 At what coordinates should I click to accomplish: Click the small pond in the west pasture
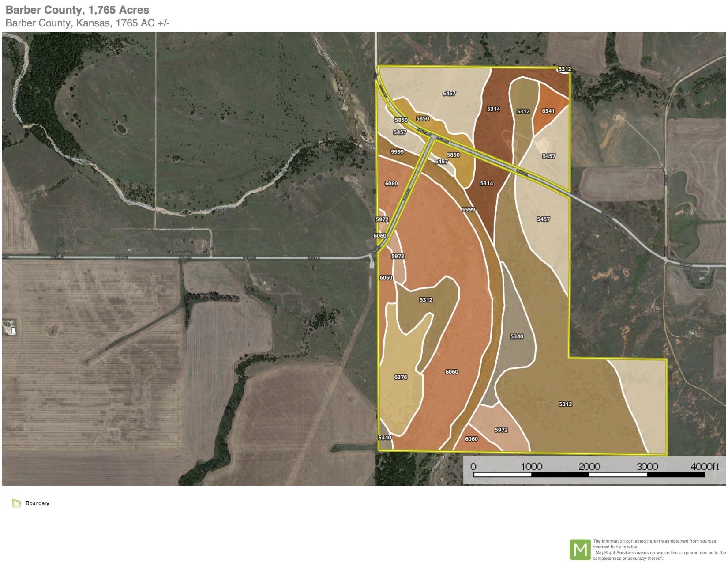tap(120, 129)
